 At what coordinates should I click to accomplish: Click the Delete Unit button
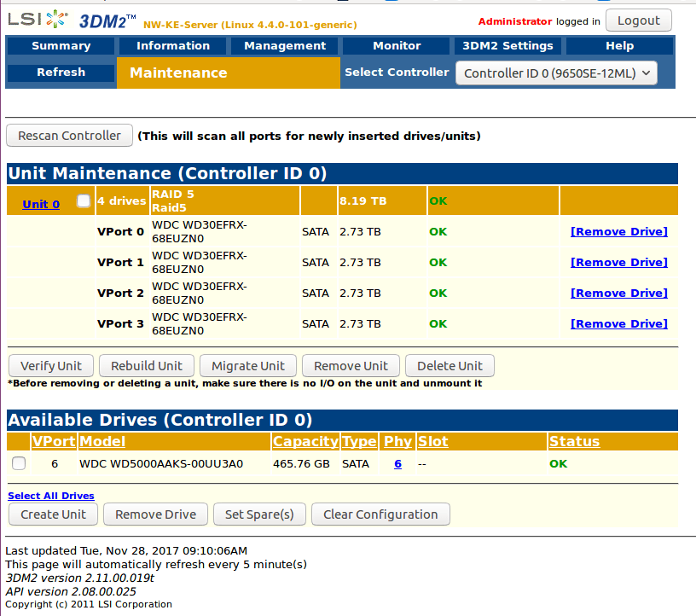point(449,365)
